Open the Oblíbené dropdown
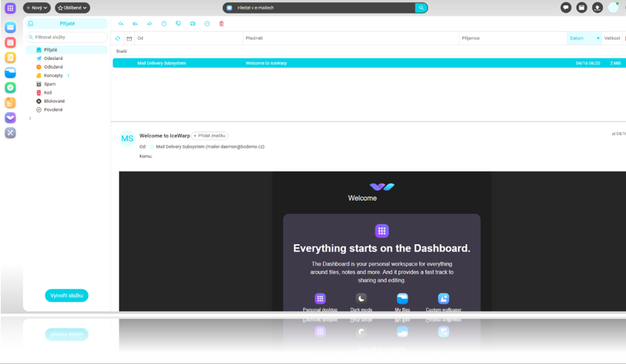 coord(73,7)
